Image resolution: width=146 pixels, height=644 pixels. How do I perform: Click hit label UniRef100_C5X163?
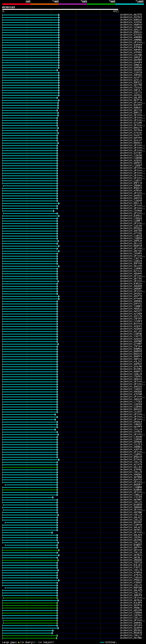(x=131, y=87)
